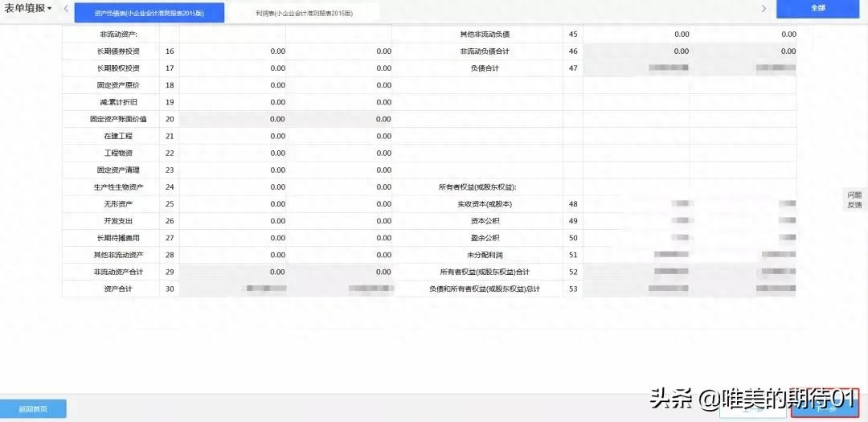Switch to the 利润表 tab
The width and height of the screenshot is (868, 422).
(x=309, y=14)
